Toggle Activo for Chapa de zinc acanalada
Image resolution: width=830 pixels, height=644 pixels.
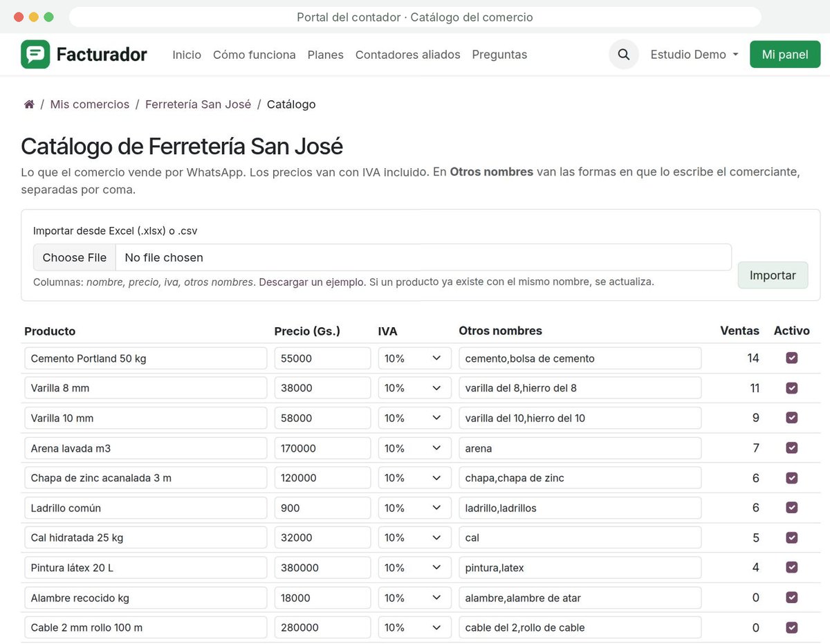792,478
